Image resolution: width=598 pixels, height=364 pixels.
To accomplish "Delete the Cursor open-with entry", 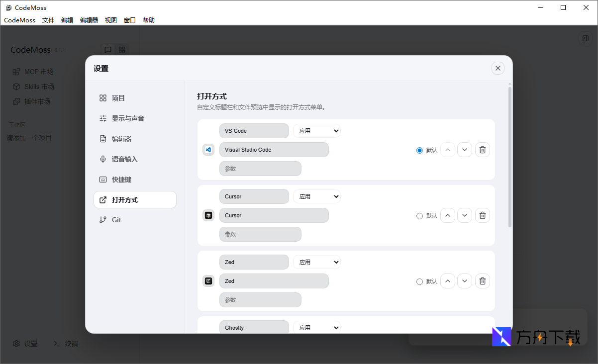I will pos(482,215).
